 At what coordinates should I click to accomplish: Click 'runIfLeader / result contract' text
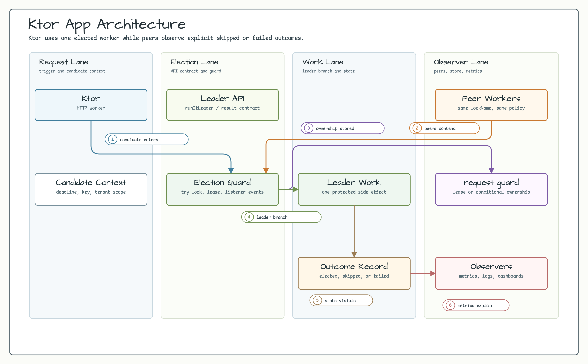222,108
